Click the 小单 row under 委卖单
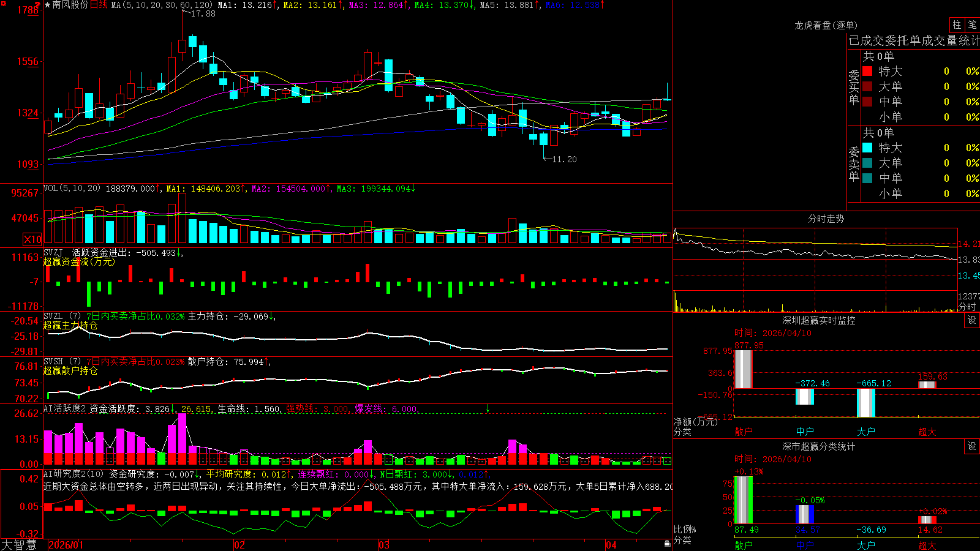This screenshot has width=980, height=551. (x=920, y=193)
